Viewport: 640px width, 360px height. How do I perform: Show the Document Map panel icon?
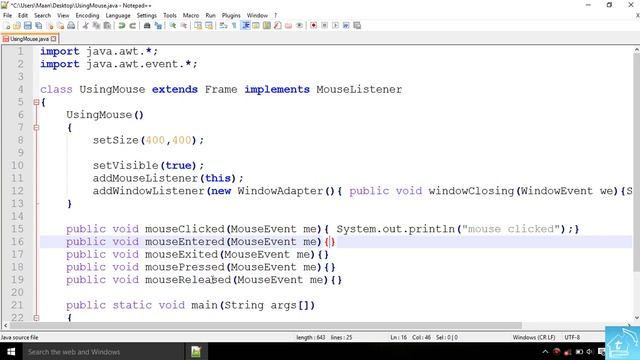click(x=267, y=25)
